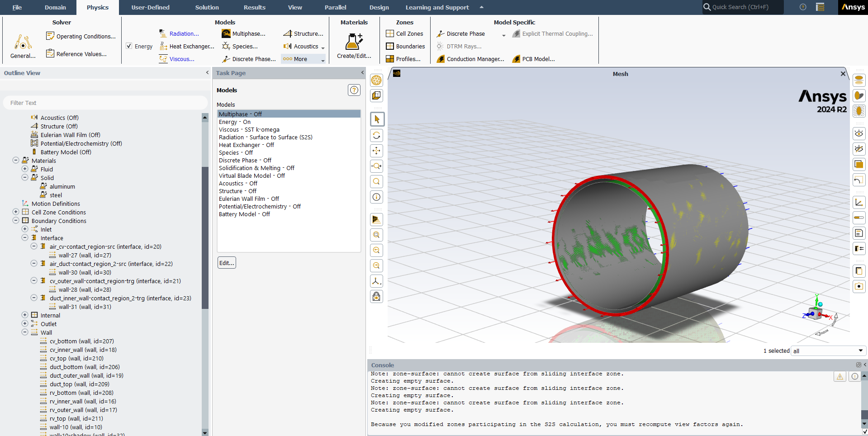Expand Cell Zone Conditions node

(16, 212)
